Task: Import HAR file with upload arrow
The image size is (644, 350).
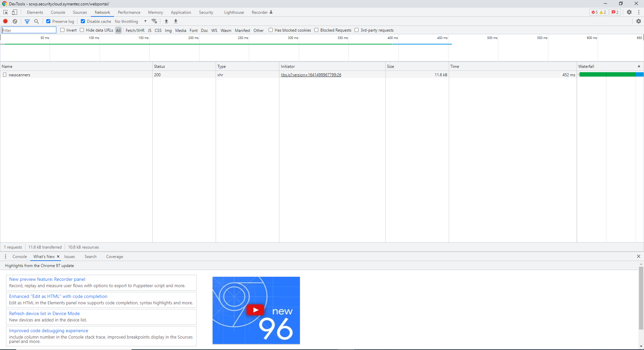Action: click(x=166, y=21)
